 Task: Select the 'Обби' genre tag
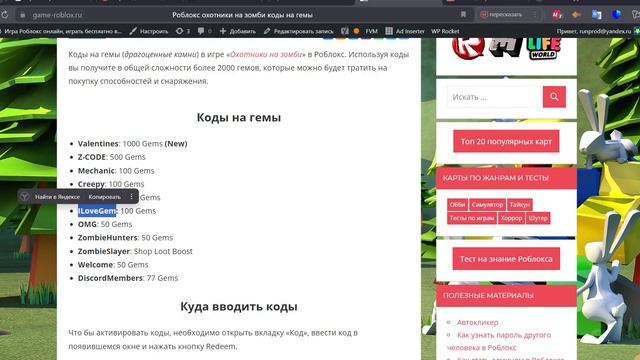458,204
